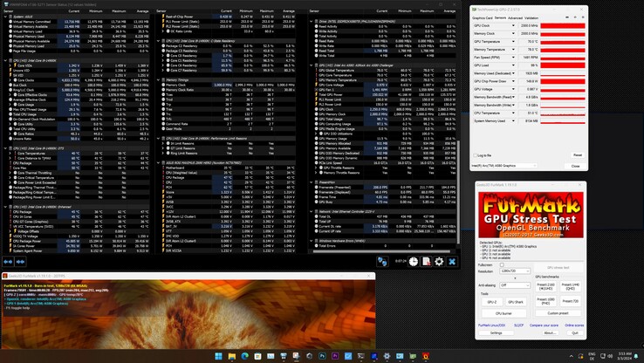Click HWiNFO expand-columns right arrows button
This screenshot has height=363, width=644.
click(20, 262)
